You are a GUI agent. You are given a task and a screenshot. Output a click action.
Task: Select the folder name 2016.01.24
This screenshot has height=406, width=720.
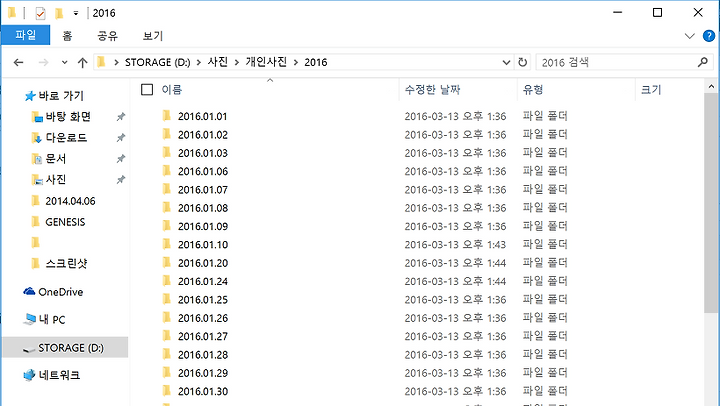(x=203, y=282)
